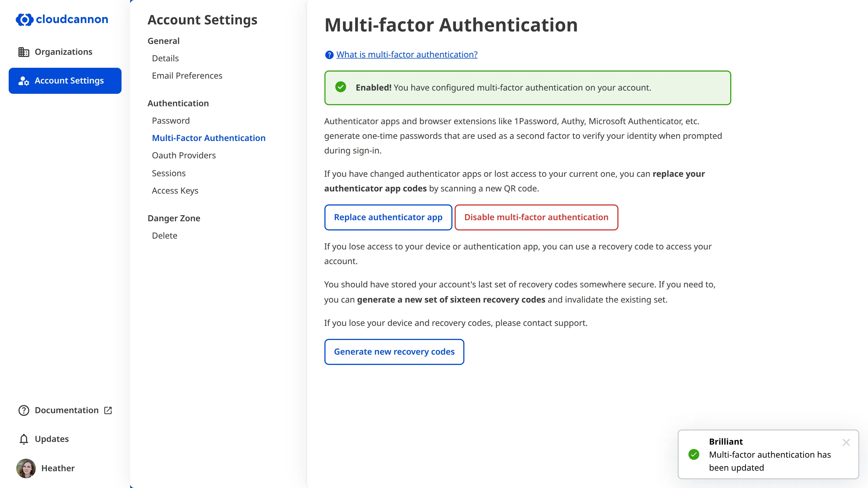Click the green checkmark in Brilliant toast
Viewport: 868px width, 488px height.
tap(694, 454)
